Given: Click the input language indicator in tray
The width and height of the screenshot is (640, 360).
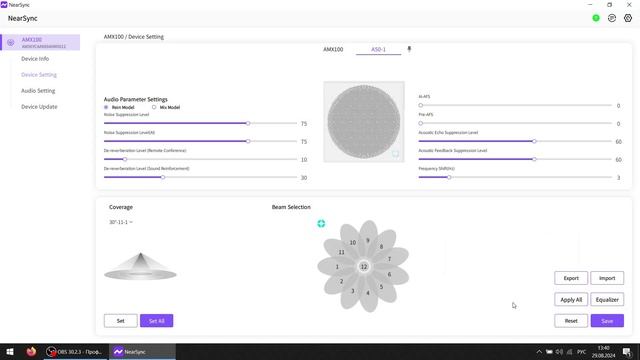Looking at the screenshot, I should [582, 352].
